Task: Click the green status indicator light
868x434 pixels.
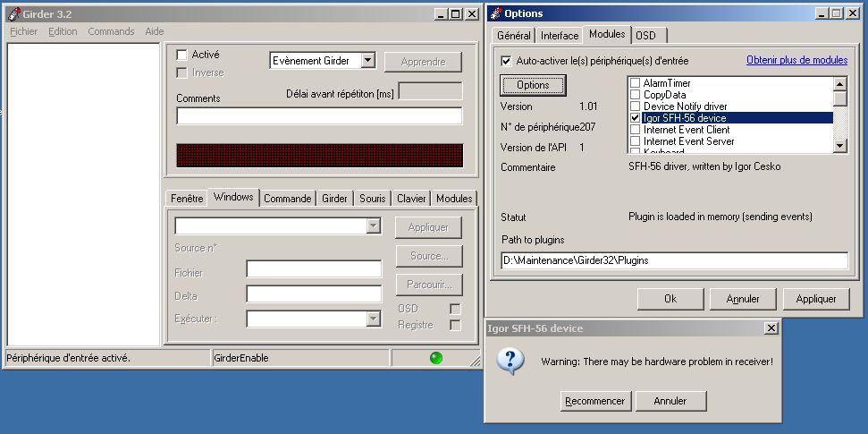Action: 436,358
